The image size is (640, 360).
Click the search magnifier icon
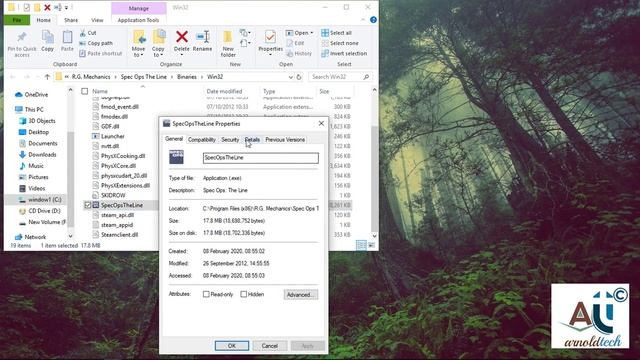pos(366,77)
